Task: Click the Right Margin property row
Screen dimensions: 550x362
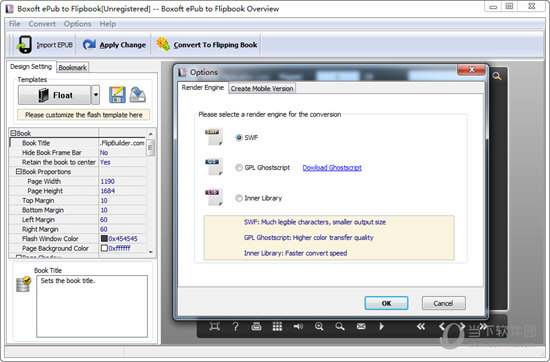Action: [77, 229]
